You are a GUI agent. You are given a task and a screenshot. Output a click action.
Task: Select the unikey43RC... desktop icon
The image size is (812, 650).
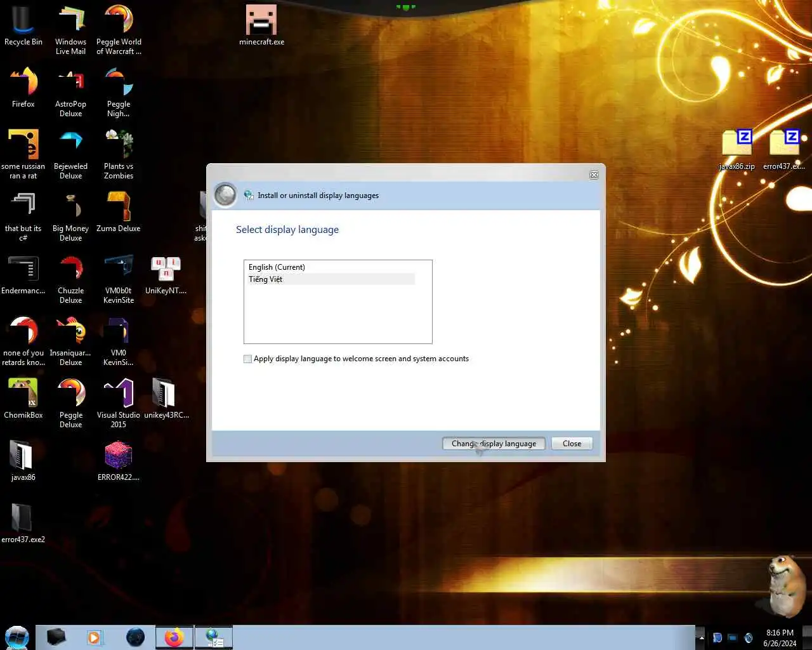pos(166,399)
